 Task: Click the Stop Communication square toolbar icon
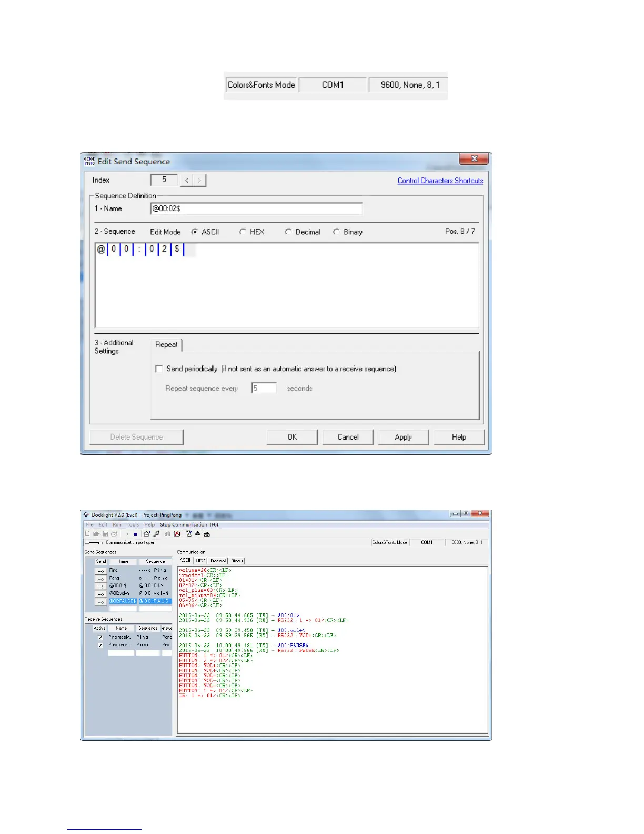click(x=135, y=534)
